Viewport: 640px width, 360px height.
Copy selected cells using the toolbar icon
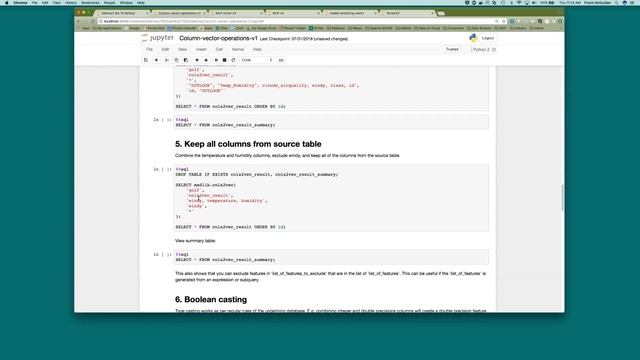176,60
